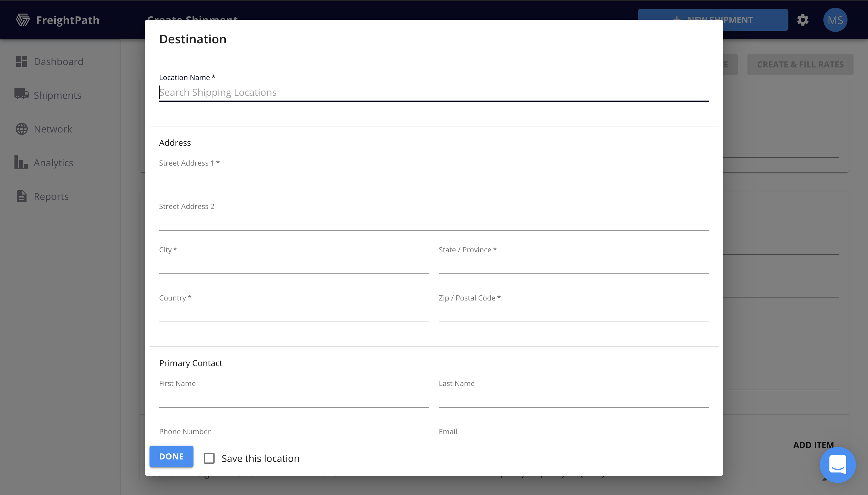
Task: Open settings via the gear icon
Action: [803, 20]
